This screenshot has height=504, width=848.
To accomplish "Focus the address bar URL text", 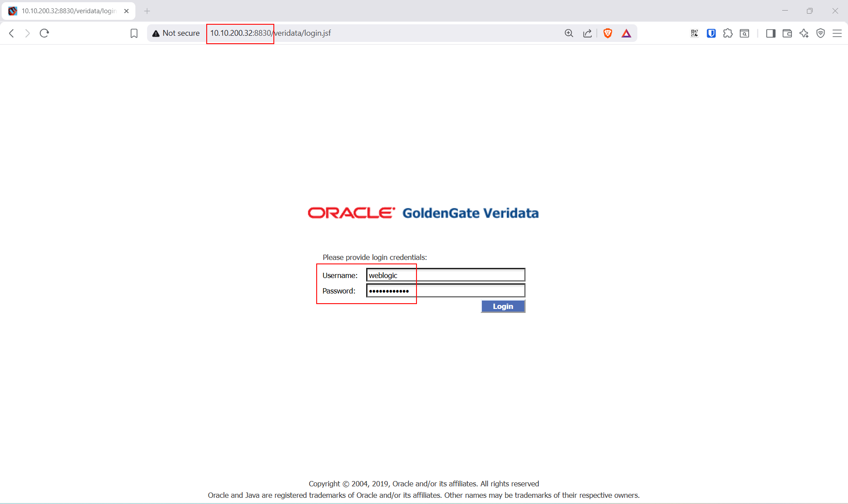I will click(x=270, y=33).
